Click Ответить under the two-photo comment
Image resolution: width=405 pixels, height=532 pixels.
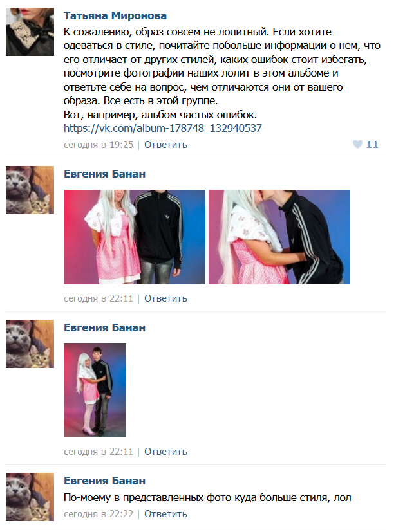[165, 298]
